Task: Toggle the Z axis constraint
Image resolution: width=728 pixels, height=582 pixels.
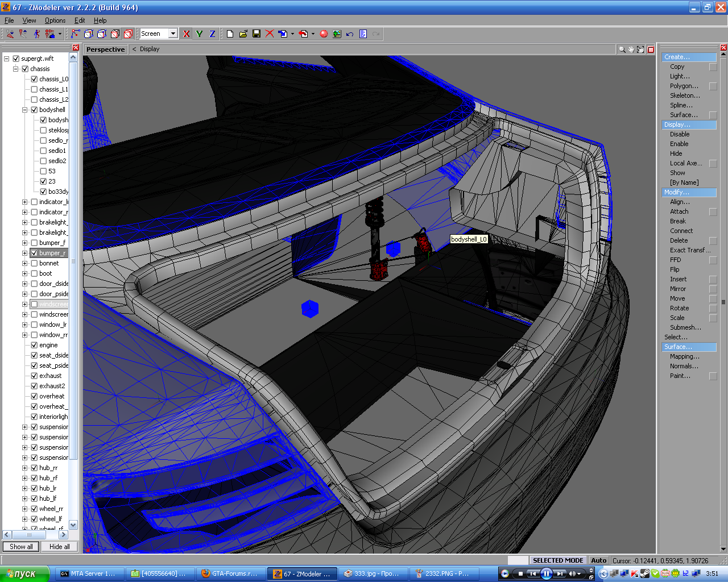Action: (x=212, y=34)
